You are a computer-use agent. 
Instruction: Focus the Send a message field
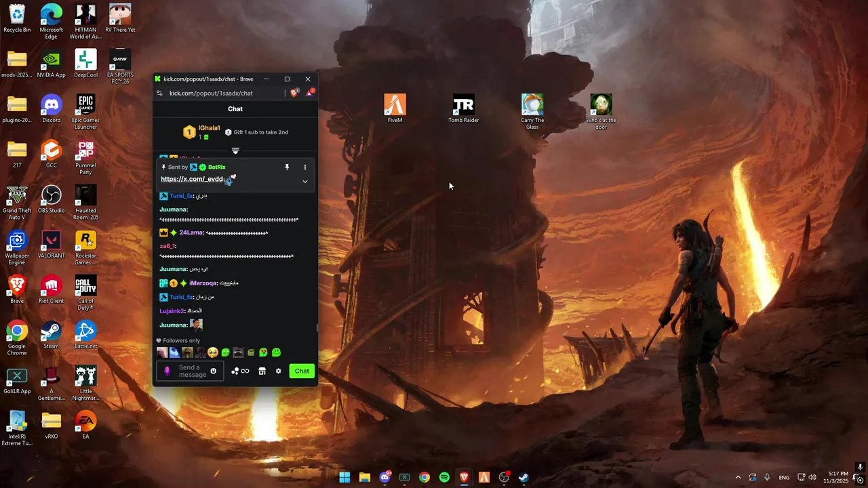(x=190, y=371)
